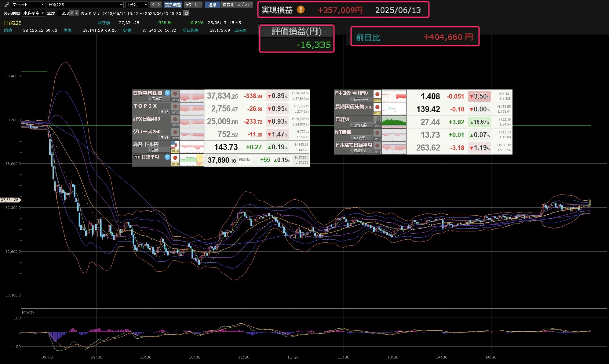Click the Japan flag in 長期国債先物 row

(x=377, y=107)
